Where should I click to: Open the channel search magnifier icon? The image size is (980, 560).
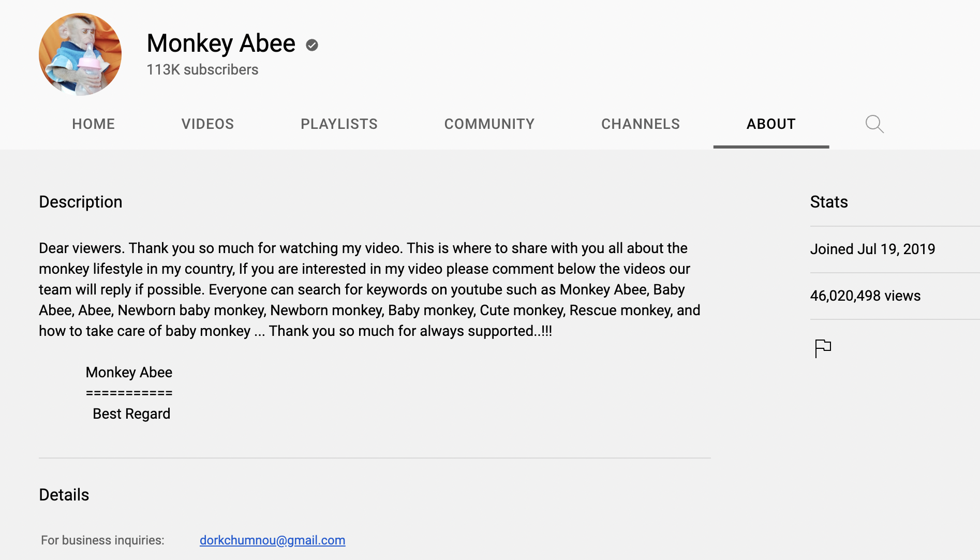[874, 124]
